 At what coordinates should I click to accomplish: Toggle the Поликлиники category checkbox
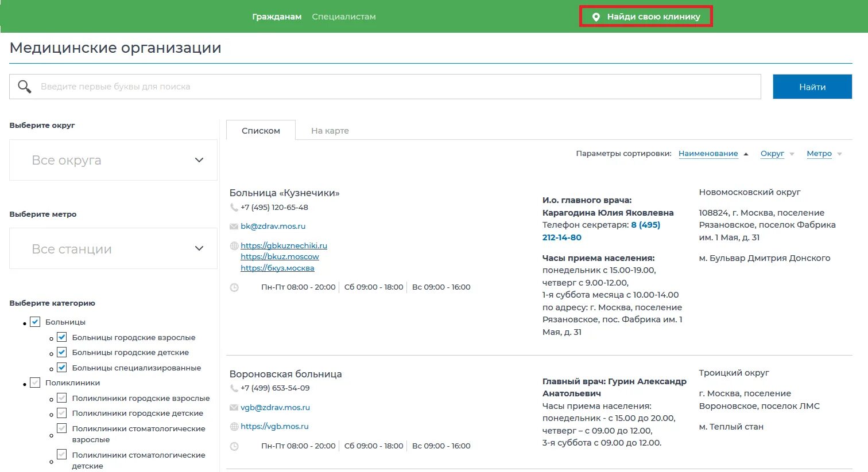[x=35, y=383]
